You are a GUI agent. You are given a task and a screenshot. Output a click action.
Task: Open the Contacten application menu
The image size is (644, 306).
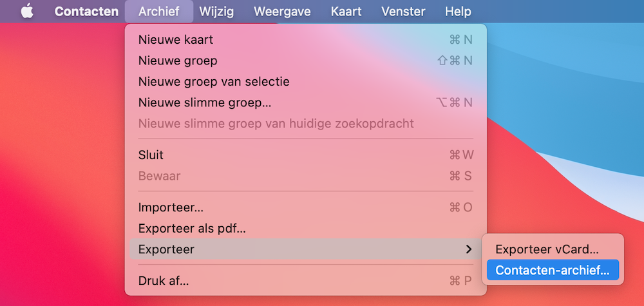coord(87,11)
